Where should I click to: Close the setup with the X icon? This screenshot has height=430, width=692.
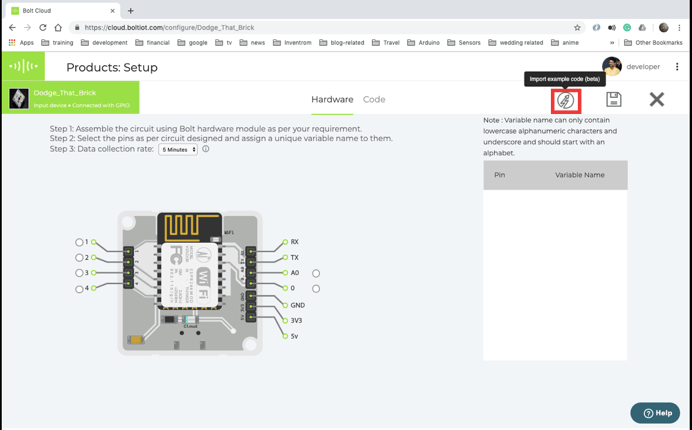pyautogui.click(x=657, y=99)
